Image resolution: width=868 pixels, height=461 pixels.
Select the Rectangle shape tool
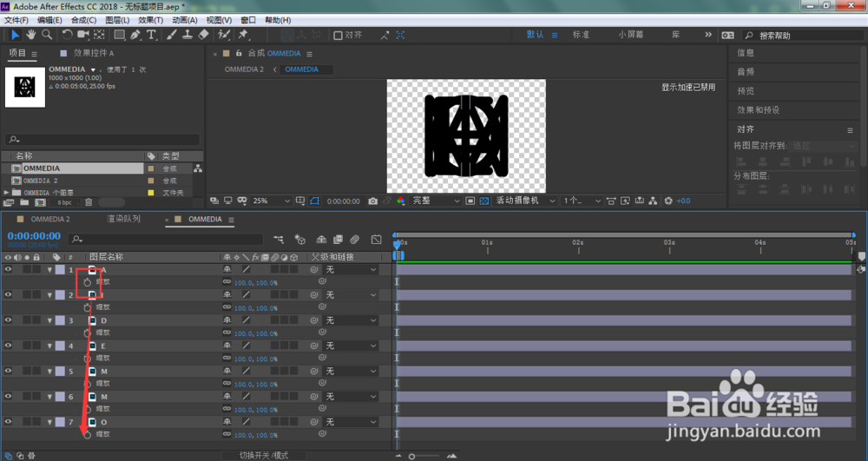coord(119,35)
